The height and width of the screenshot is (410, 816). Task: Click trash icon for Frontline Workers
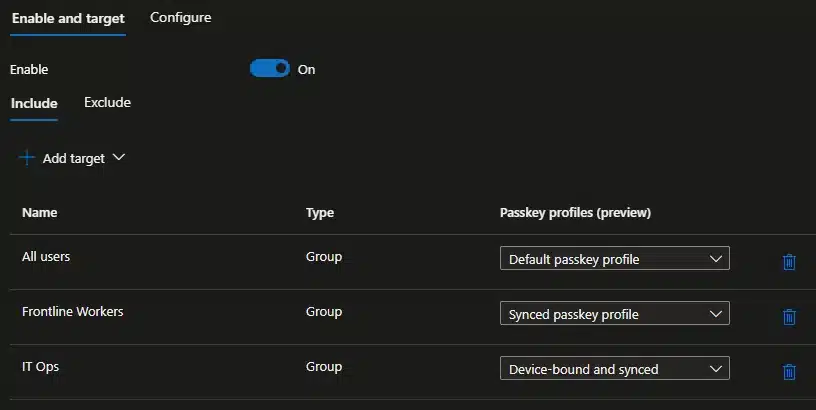pos(788,317)
